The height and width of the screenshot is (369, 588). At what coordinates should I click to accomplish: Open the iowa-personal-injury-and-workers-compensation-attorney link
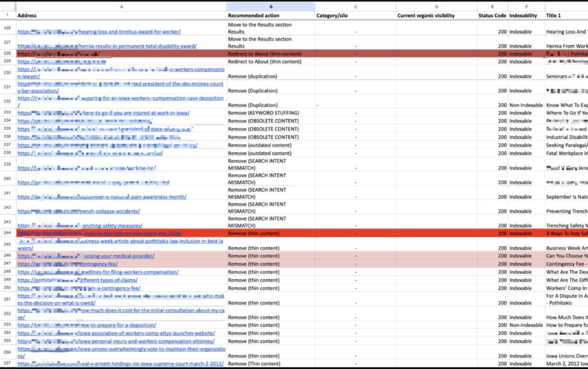[116, 341]
